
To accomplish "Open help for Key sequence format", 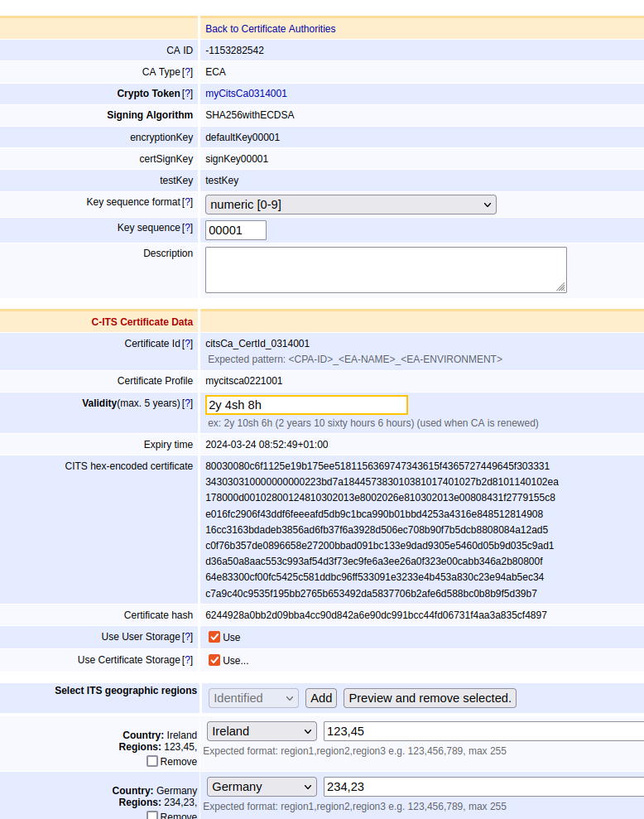I will [x=187, y=202].
